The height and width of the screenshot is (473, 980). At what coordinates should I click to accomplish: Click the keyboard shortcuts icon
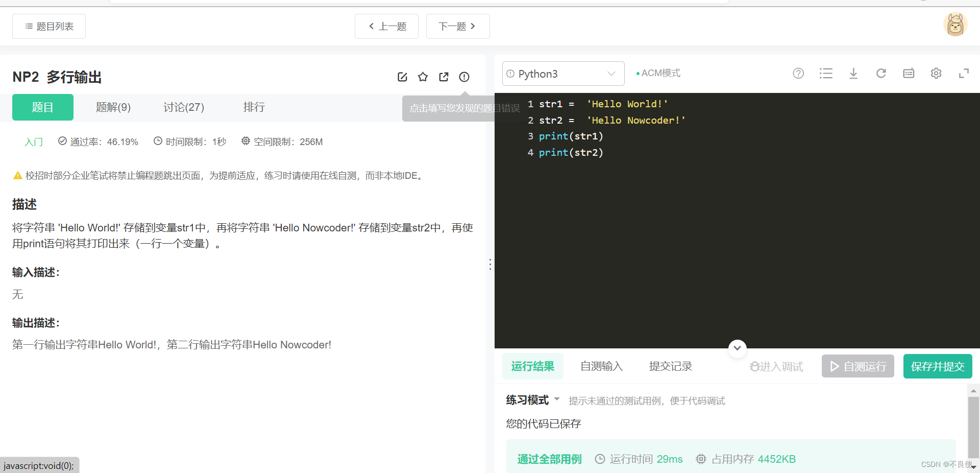[909, 74]
